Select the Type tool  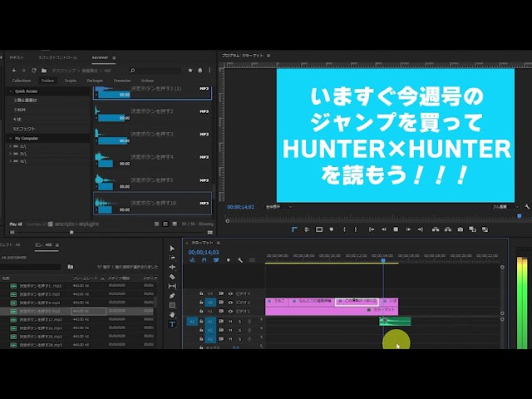point(172,324)
